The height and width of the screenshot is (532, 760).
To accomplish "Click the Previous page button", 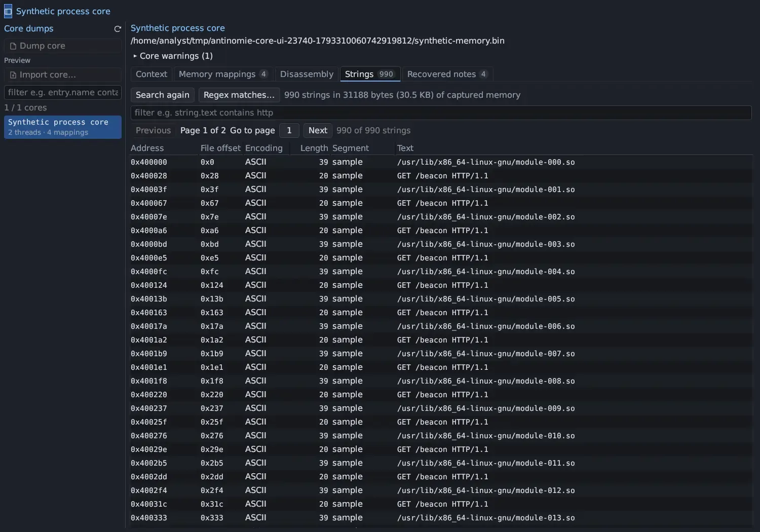I will (154, 130).
